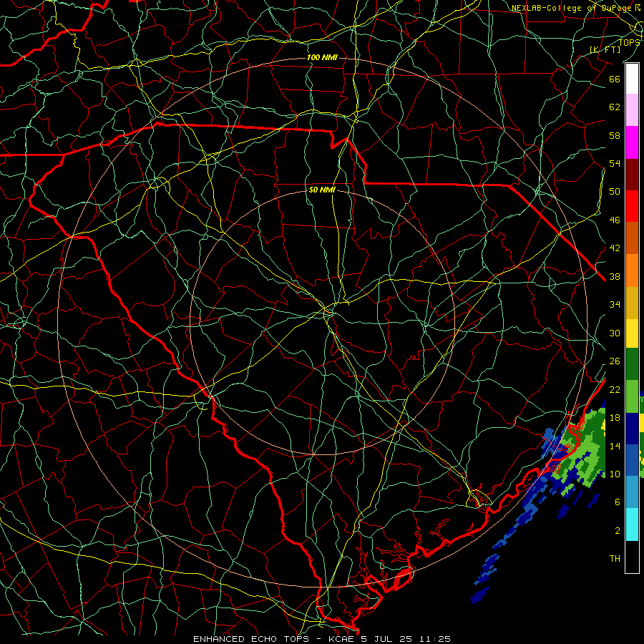The height and width of the screenshot is (644, 644).
Task: Click the '5 JUL 25' date text
Action: pyautogui.click(x=386, y=639)
